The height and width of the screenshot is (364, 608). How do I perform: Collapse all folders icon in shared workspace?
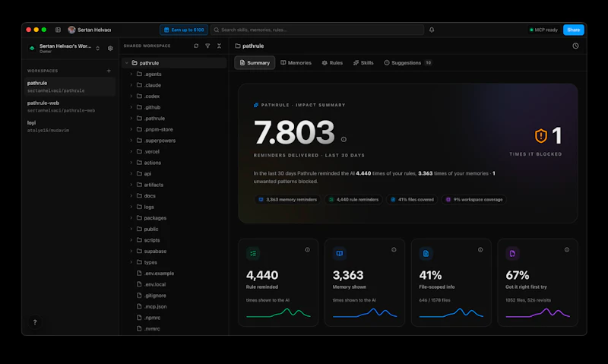(x=219, y=46)
